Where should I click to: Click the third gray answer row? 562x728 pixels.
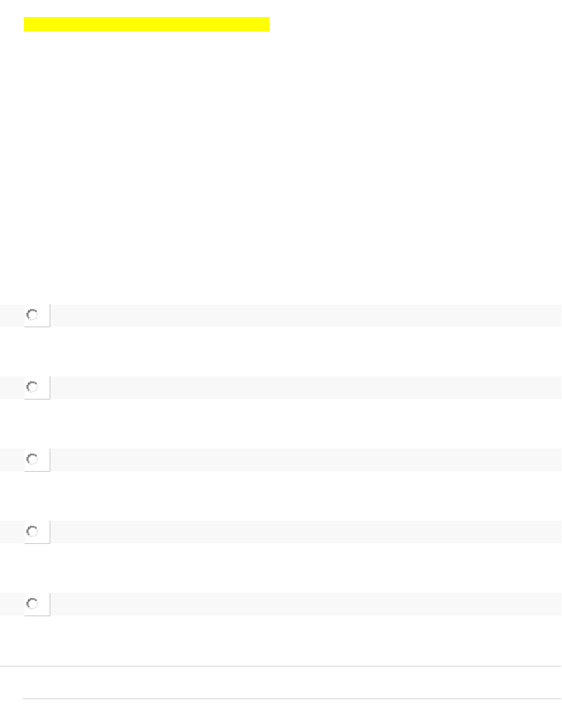click(302, 460)
